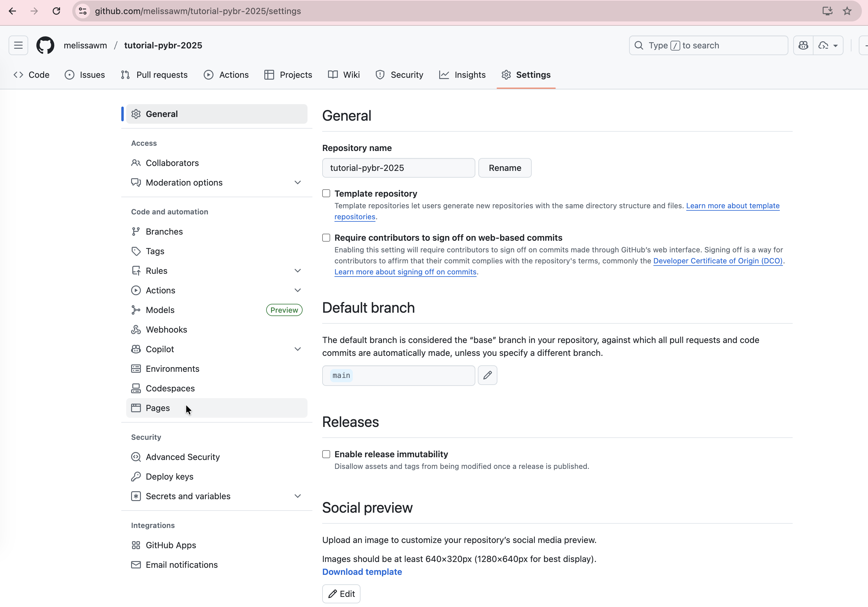Screen dimensions: 868x607
Task: Click the GitHub Octocat home logo
Action: coord(45,45)
